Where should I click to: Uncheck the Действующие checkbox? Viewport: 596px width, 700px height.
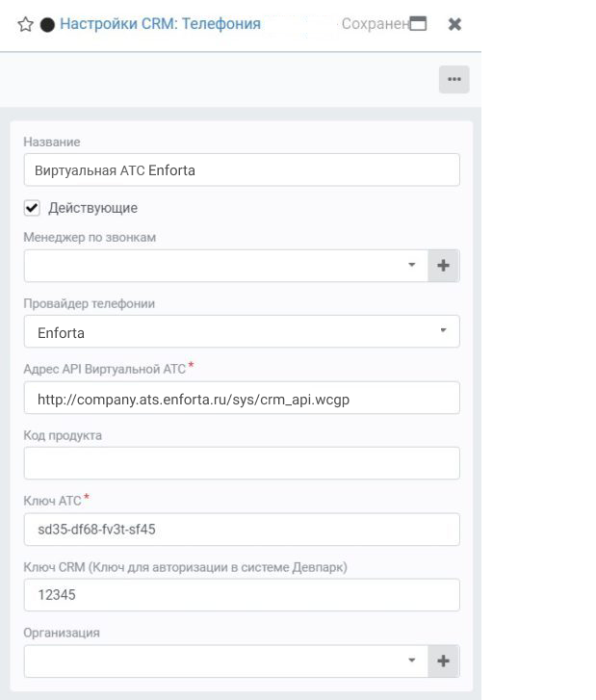pyautogui.click(x=32, y=208)
